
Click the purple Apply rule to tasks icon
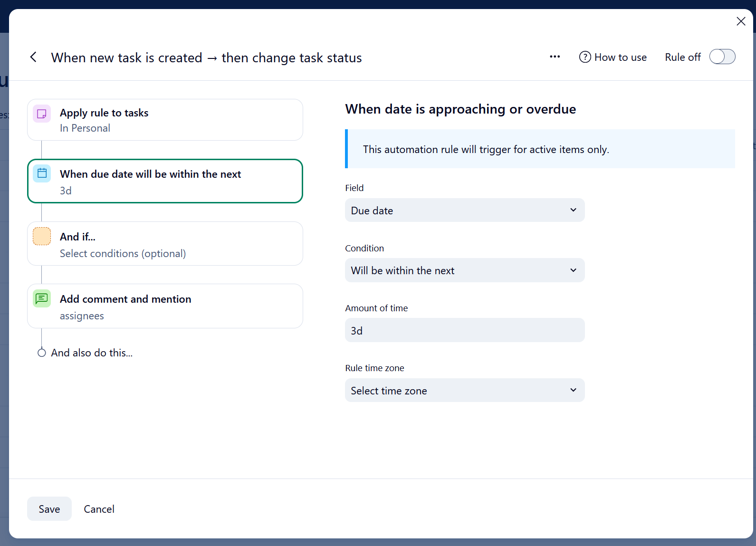point(42,114)
